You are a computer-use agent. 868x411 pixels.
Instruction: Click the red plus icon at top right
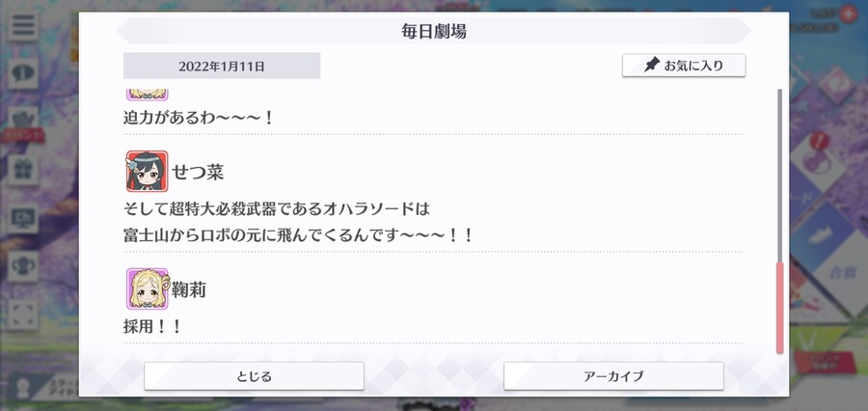point(847,14)
